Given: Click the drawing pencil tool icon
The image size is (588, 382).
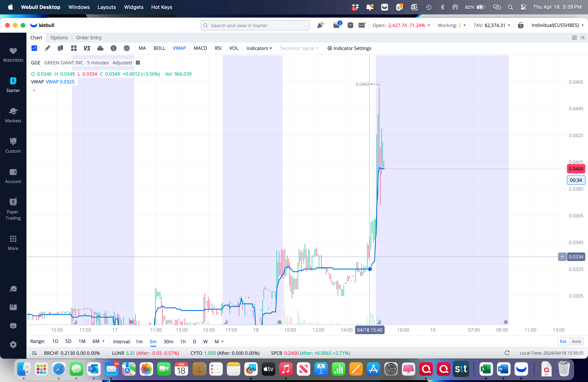Looking at the screenshot, I should tap(47, 48).
